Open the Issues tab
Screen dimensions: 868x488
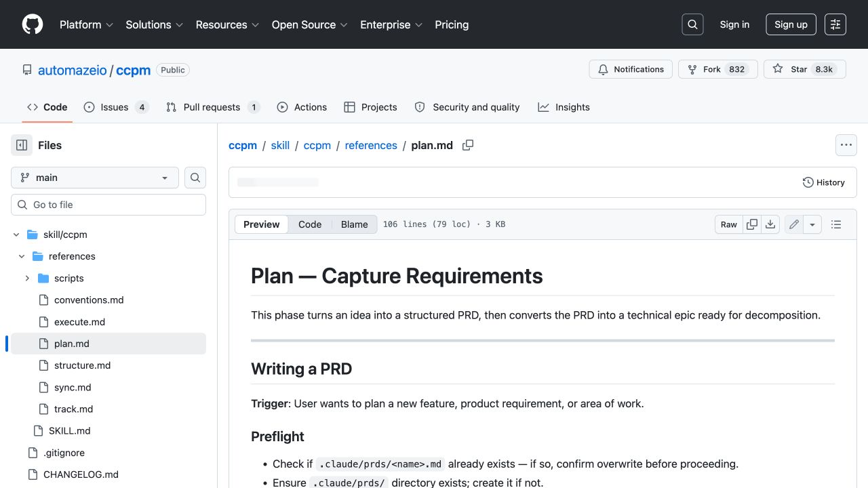[116, 107]
